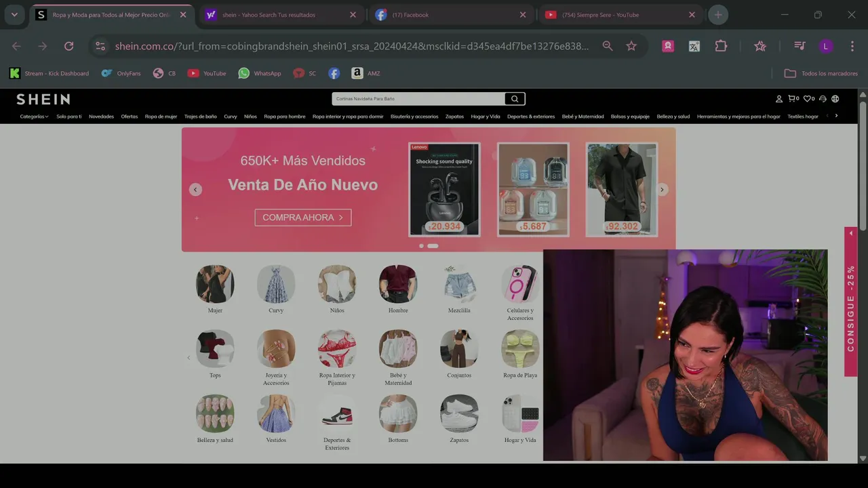The image size is (868, 488).
Task: Open Stream - Kick Dashboard bookmark
Action: pos(49,73)
